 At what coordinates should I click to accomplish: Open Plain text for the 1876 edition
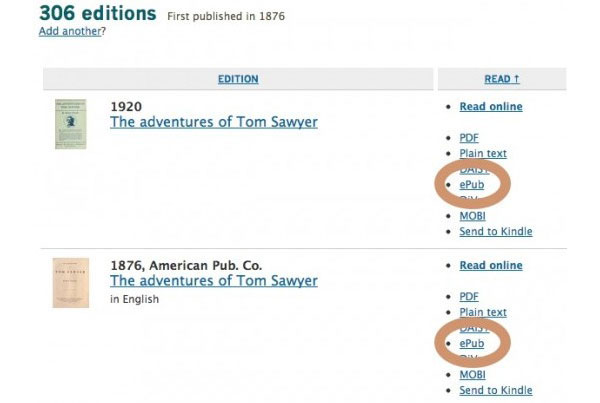point(483,312)
